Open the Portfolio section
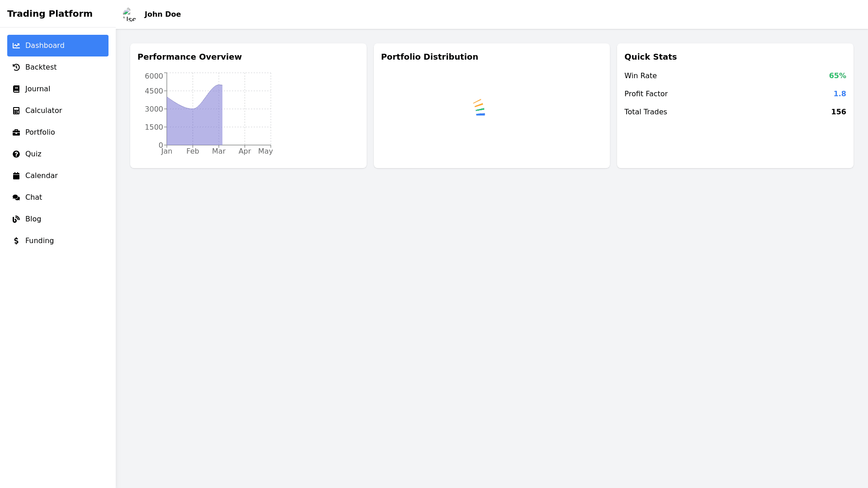 tap(40, 132)
